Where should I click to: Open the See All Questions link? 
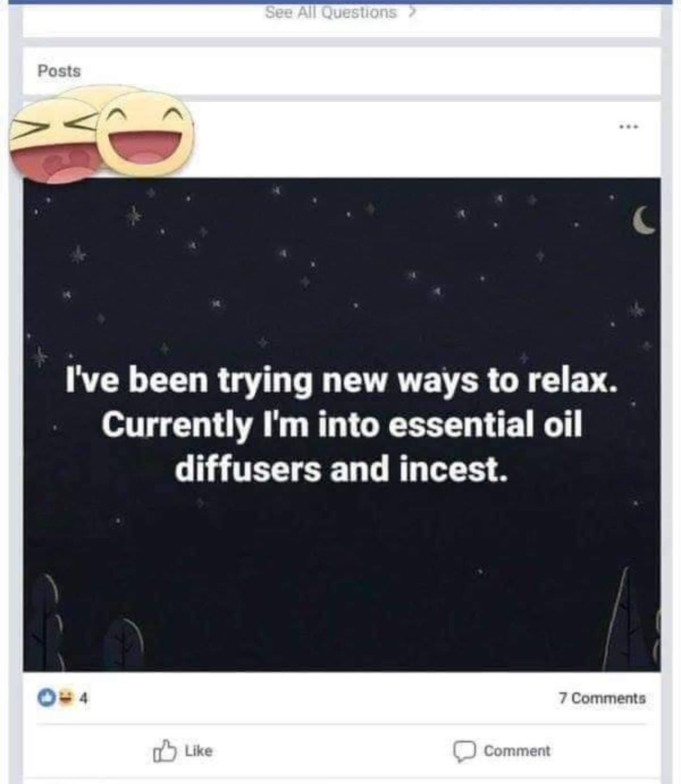[331, 12]
